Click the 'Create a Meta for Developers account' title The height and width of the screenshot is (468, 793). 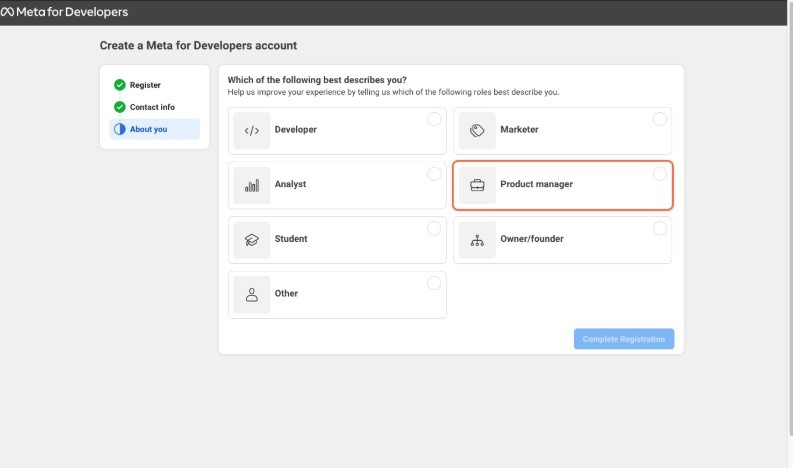pos(198,46)
